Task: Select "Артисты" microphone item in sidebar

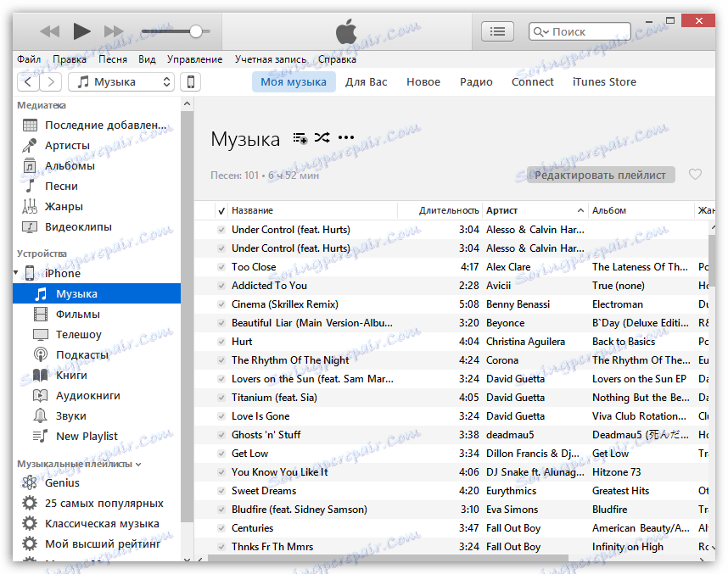Action: click(x=96, y=146)
